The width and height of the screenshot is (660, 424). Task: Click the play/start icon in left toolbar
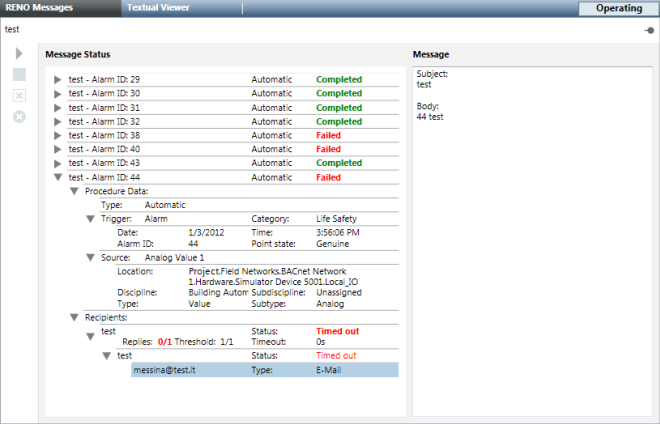point(19,53)
